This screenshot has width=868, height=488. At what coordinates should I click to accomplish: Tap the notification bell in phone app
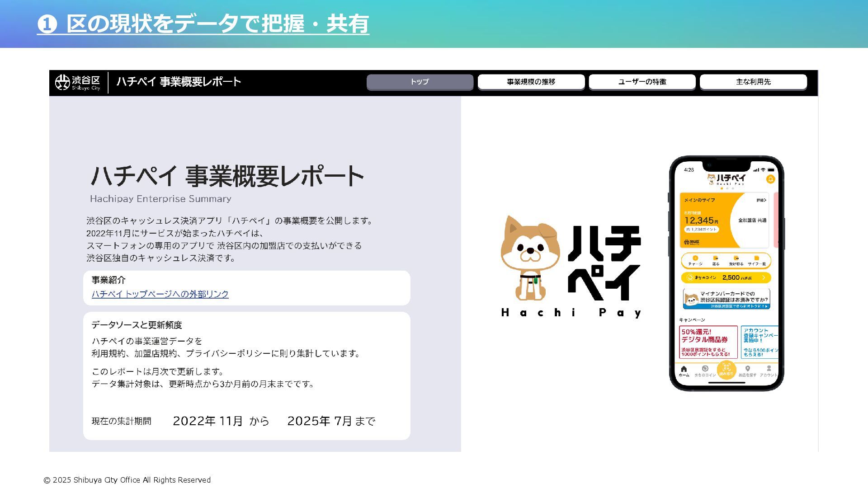pyautogui.click(x=770, y=179)
